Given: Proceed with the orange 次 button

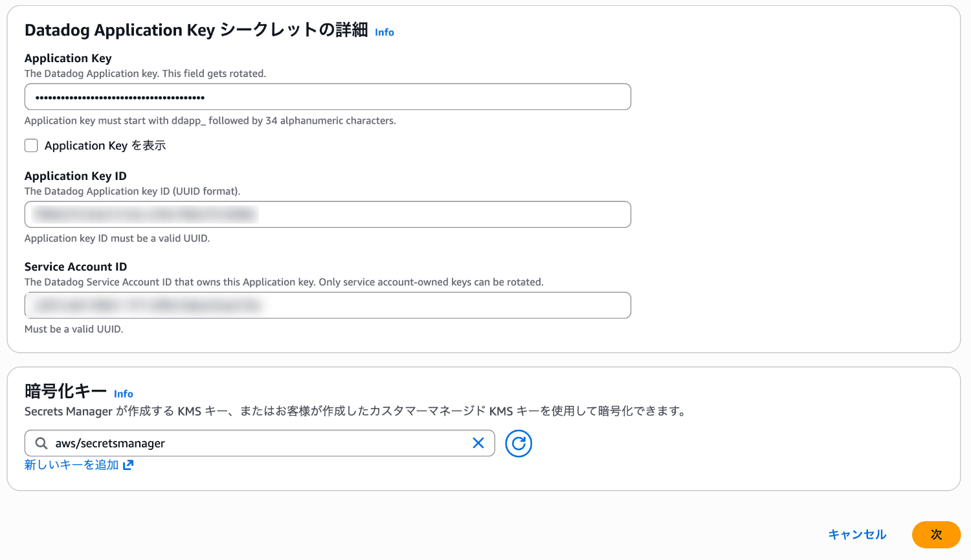Looking at the screenshot, I should pyautogui.click(x=936, y=535).
